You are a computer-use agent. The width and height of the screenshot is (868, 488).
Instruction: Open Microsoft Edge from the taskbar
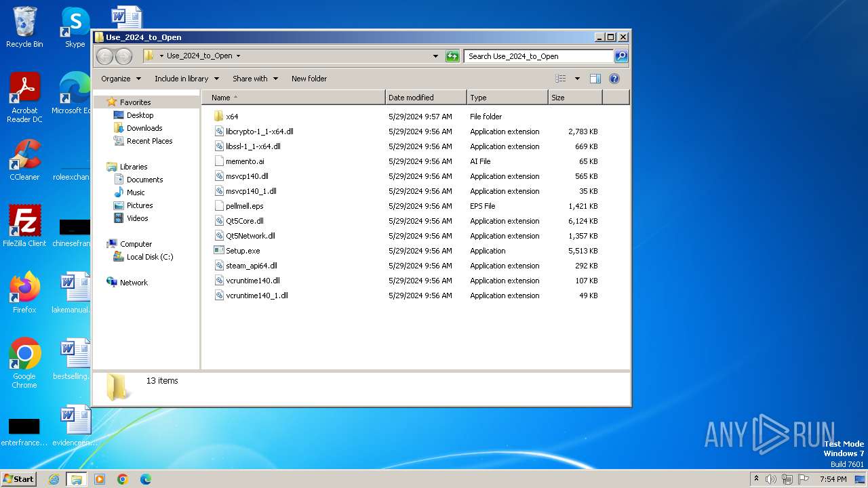tap(146, 479)
